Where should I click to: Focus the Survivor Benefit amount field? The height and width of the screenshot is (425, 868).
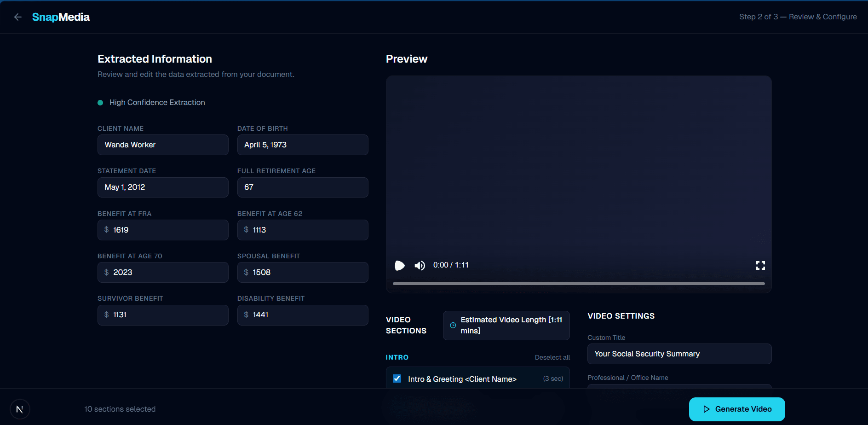[x=163, y=315]
